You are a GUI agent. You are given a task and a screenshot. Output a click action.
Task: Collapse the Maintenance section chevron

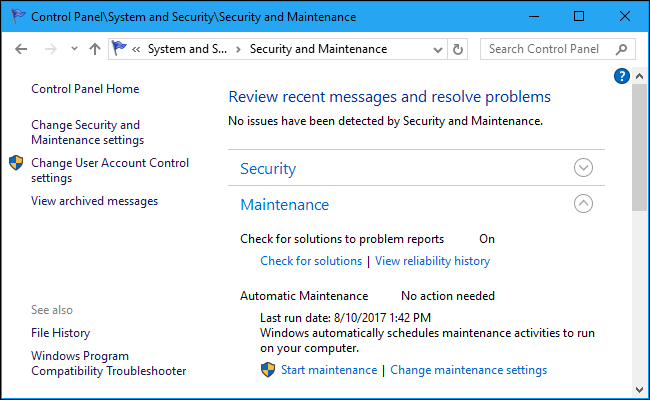click(x=584, y=204)
